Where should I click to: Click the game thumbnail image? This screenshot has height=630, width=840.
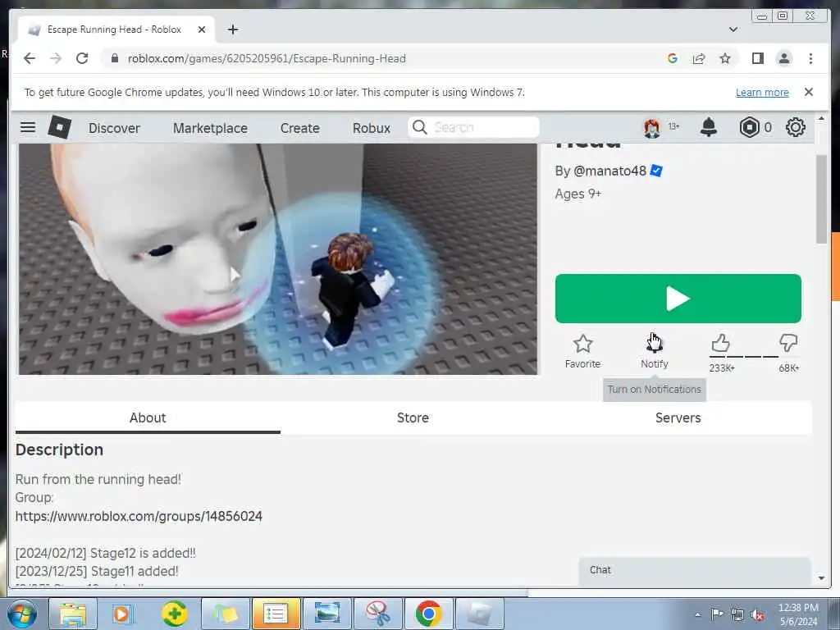click(x=277, y=258)
